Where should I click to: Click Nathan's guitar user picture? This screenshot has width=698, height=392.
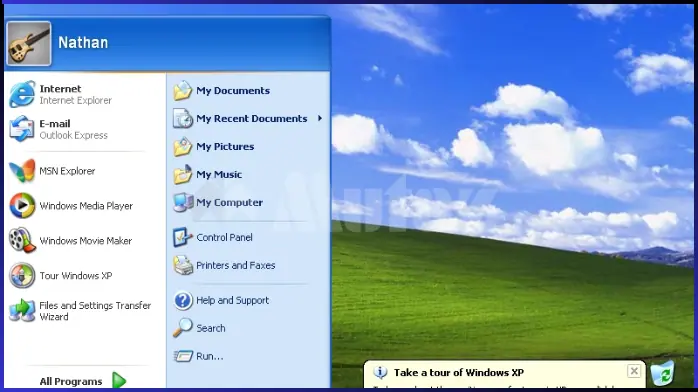tap(29, 44)
